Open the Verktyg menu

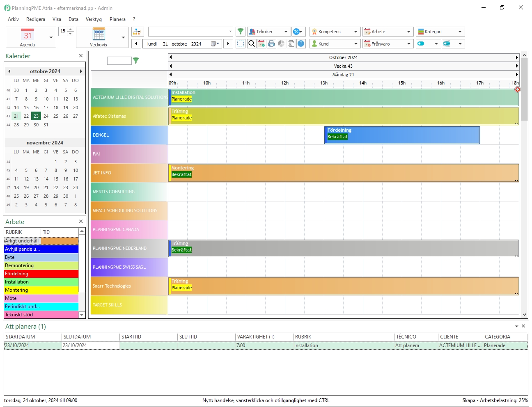[94, 19]
